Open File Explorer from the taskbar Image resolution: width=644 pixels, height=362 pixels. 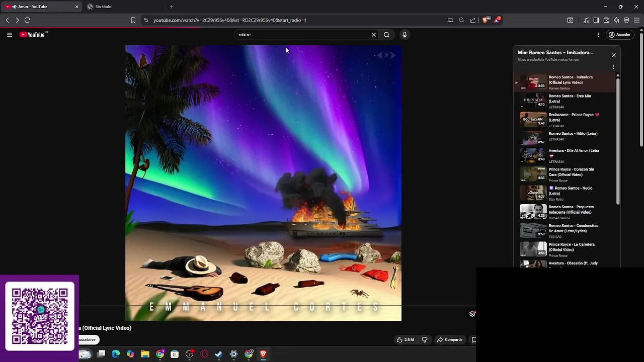145,354
